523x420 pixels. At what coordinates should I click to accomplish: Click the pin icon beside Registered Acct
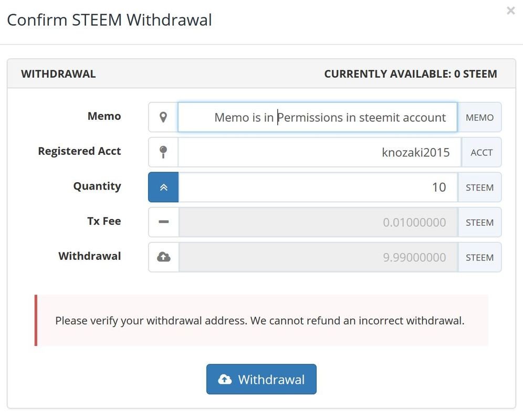click(x=163, y=152)
